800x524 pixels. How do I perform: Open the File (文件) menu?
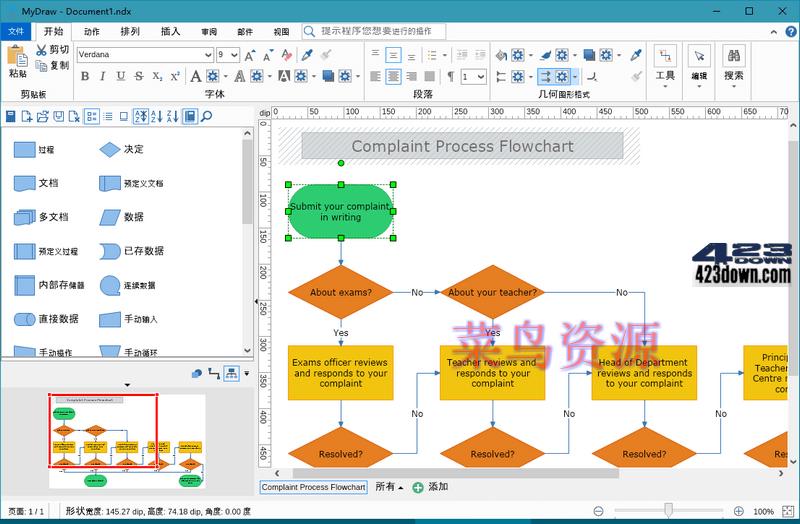tap(16, 31)
